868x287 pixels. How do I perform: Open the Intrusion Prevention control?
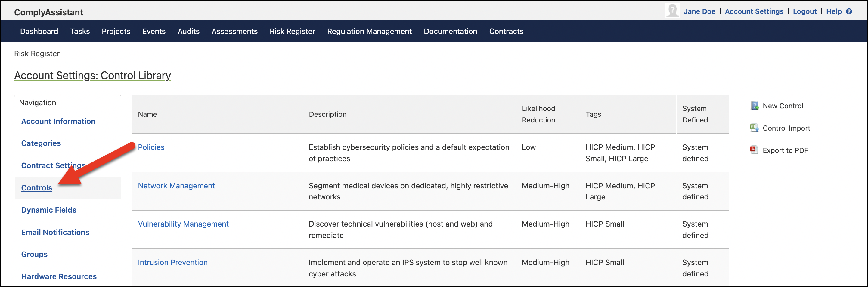[173, 262]
